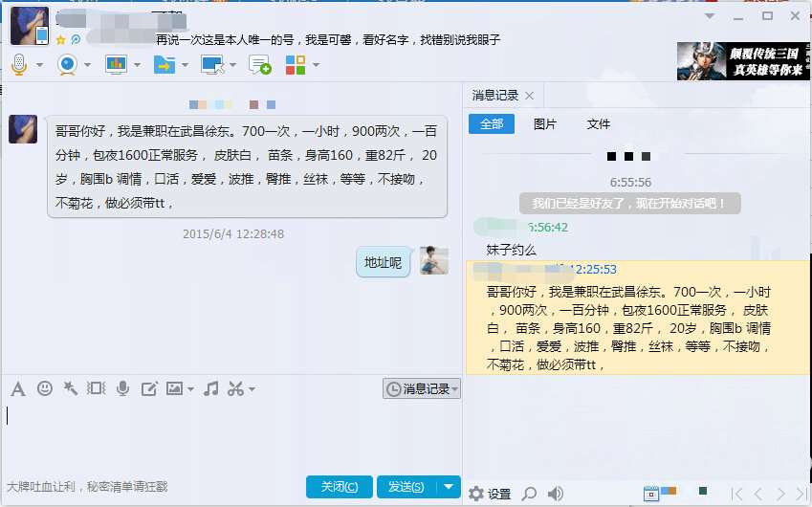Click the screenshot scissors icon

235,388
